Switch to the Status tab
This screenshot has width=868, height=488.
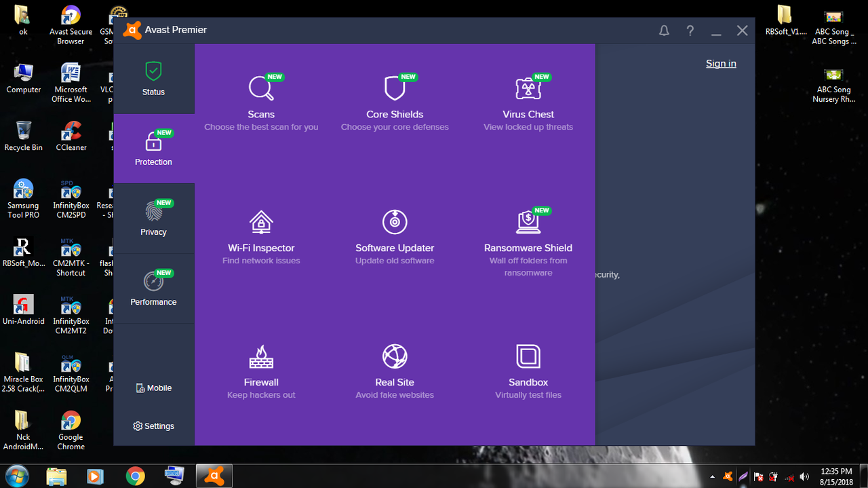tap(154, 79)
